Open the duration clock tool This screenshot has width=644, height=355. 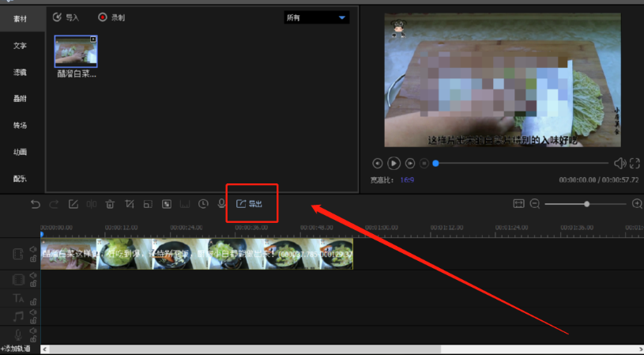(203, 204)
